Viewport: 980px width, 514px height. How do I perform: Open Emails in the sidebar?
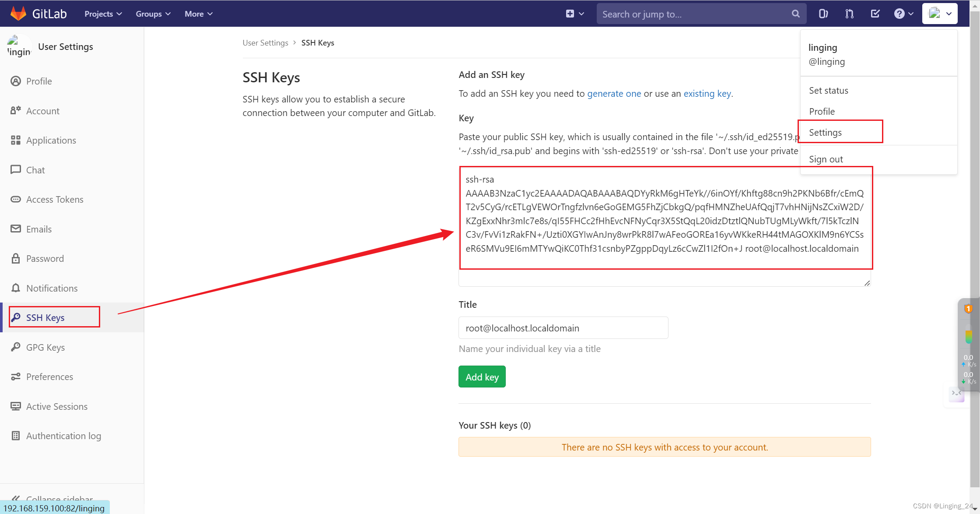pos(39,229)
